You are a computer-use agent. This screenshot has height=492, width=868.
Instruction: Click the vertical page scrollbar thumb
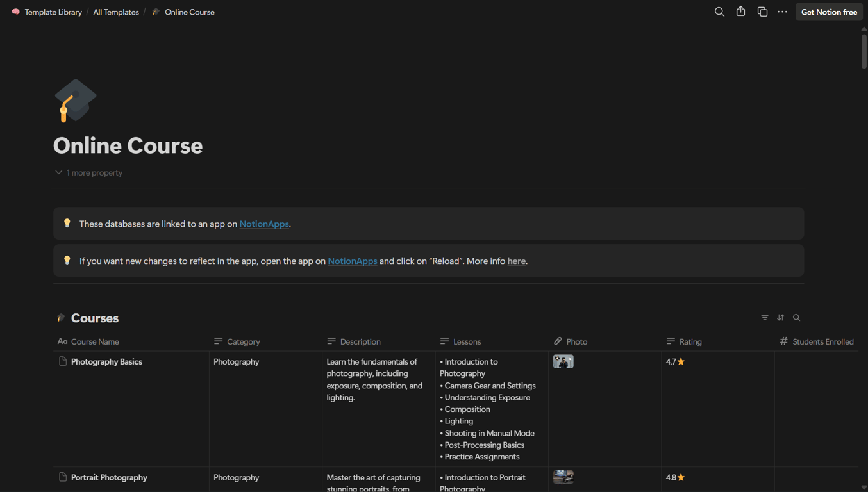864,51
